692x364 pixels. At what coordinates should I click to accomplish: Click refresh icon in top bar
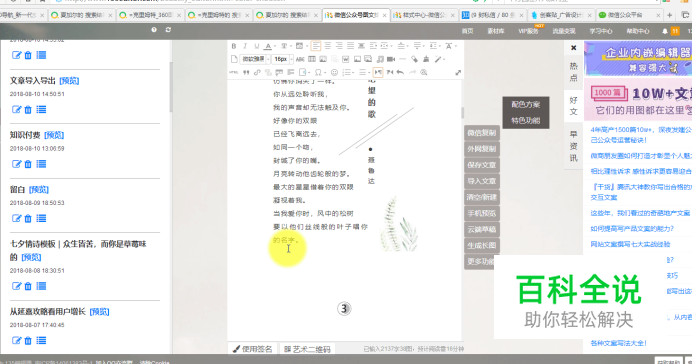[168, 30]
